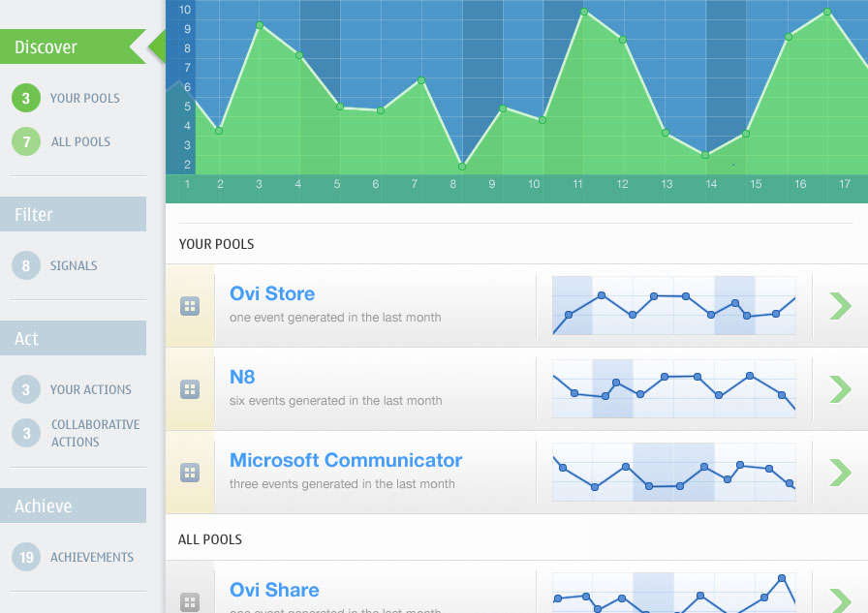Click the 19 badge next to Achievements
This screenshot has height=613, width=868.
coord(26,557)
